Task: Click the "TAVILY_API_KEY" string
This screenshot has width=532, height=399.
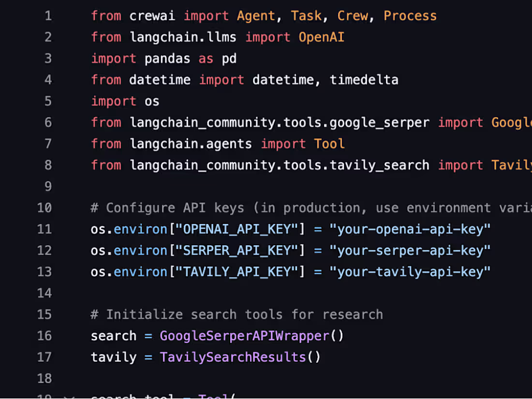Action: [237, 272]
